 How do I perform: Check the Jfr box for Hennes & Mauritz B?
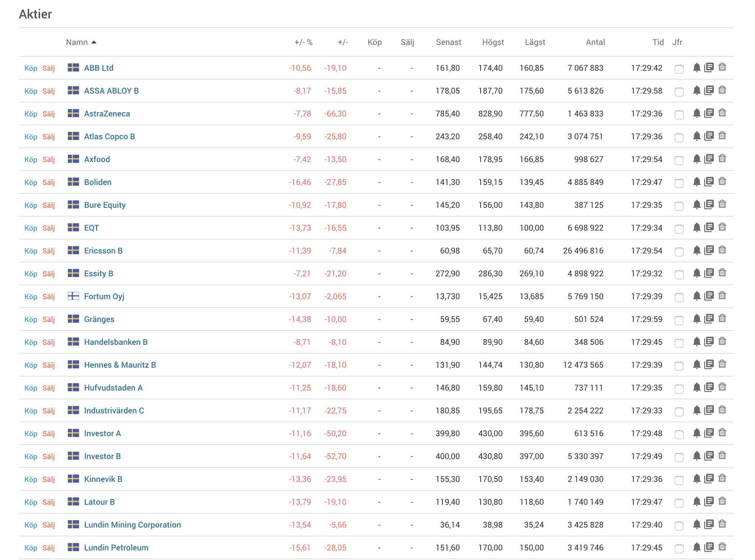(x=679, y=366)
